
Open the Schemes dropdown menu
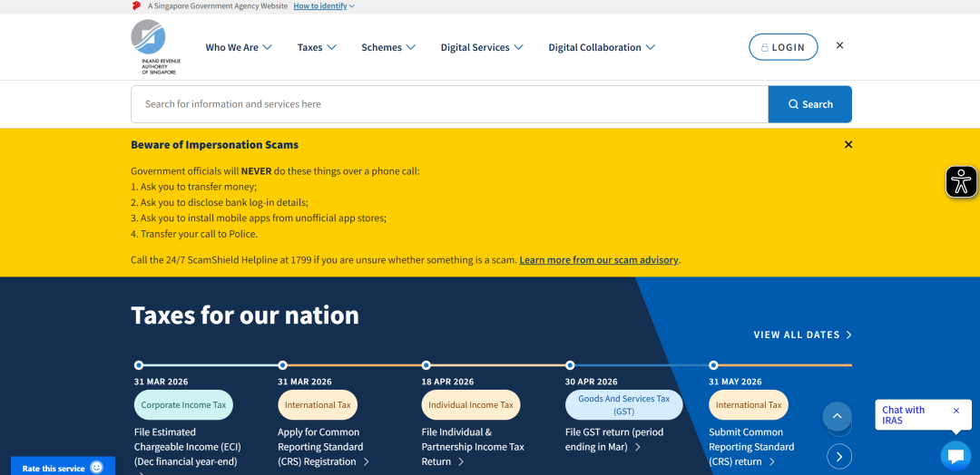click(x=387, y=47)
